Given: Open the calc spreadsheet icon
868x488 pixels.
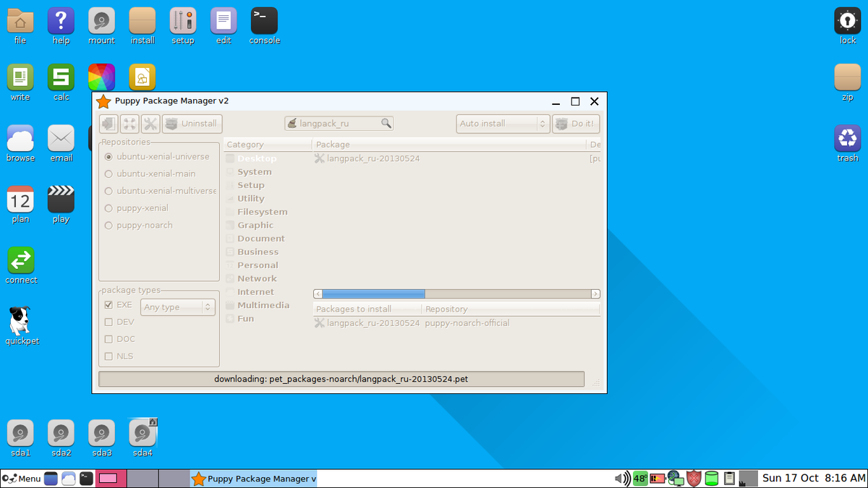Looking at the screenshot, I should (x=61, y=82).
